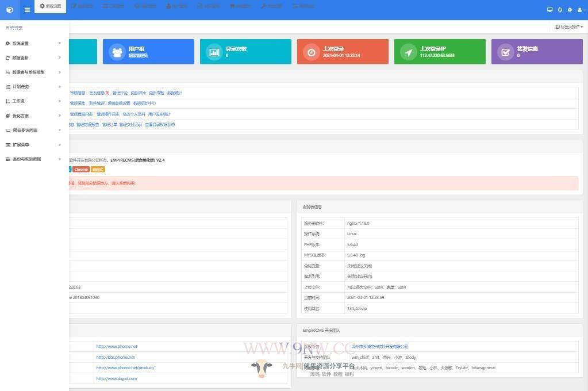Click the chart icon on 登录次数 card
588x391 pixels.
coord(214,52)
